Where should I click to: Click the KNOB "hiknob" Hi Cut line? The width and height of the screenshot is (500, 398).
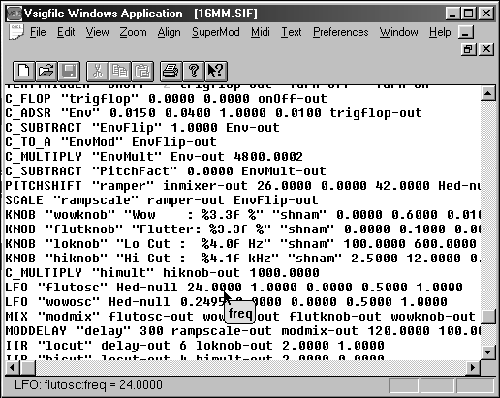tap(243, 258)
